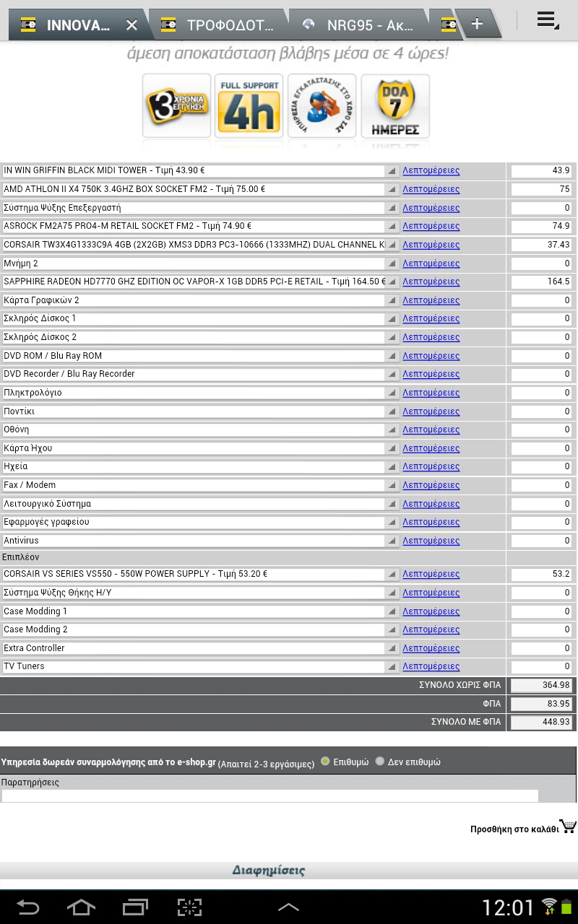Image resolution: width=578 pixels, height=924 pixels.
Task: Click the 3-year warranty badge icon
Action: click(176, 105)
